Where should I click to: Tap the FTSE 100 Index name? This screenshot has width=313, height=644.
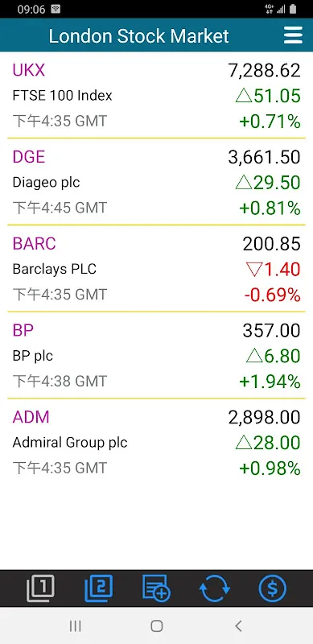pos(63,96)
